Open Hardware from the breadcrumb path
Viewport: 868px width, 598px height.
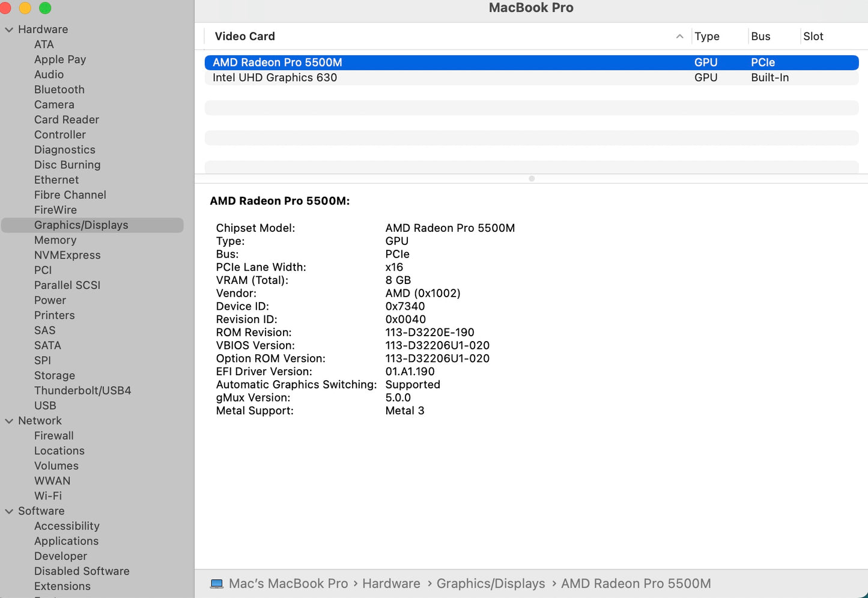tap(391, 583)
